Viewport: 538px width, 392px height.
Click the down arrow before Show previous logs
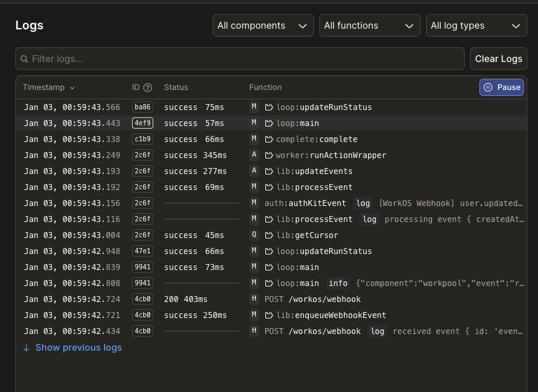coord(25,347)
